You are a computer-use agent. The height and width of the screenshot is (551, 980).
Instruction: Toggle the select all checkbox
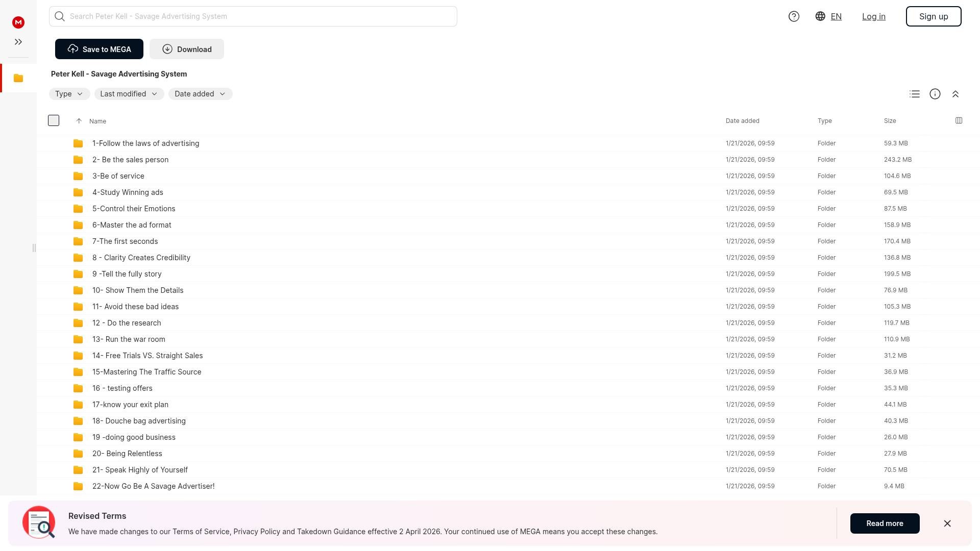pyautogui.click(x=54, y=120)
